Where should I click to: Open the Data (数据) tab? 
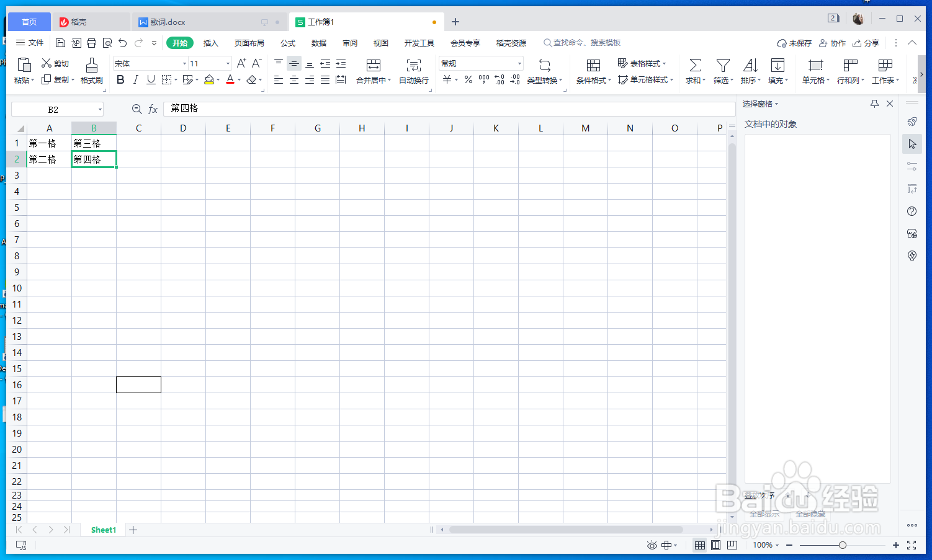tap(319, 43)
